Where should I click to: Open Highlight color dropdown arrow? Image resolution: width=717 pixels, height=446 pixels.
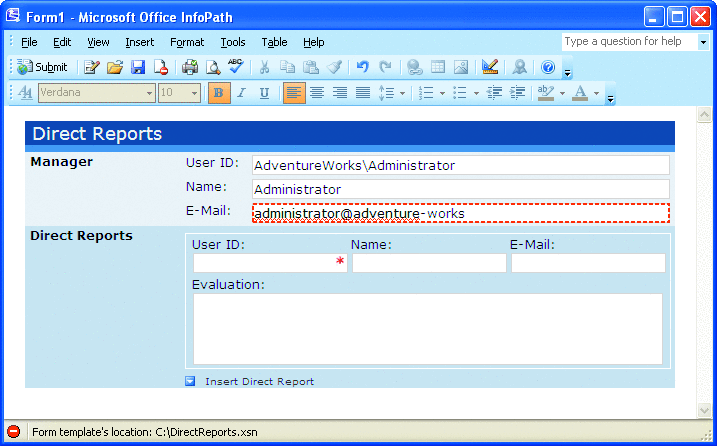[x=562, y=93]
